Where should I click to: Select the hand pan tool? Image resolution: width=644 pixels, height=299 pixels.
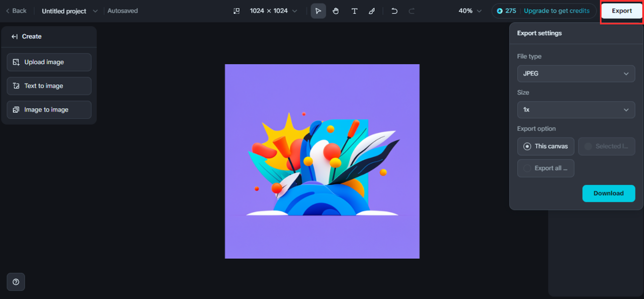click(336, 11)
